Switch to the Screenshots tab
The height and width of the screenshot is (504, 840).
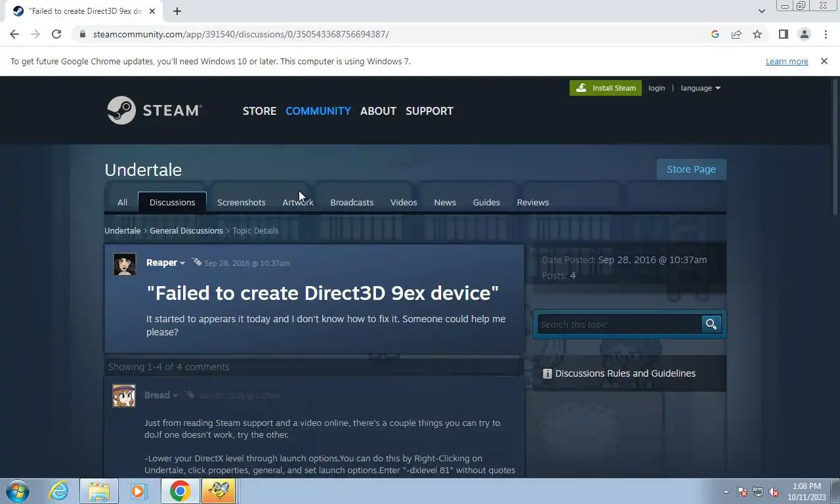pos(241,202)
